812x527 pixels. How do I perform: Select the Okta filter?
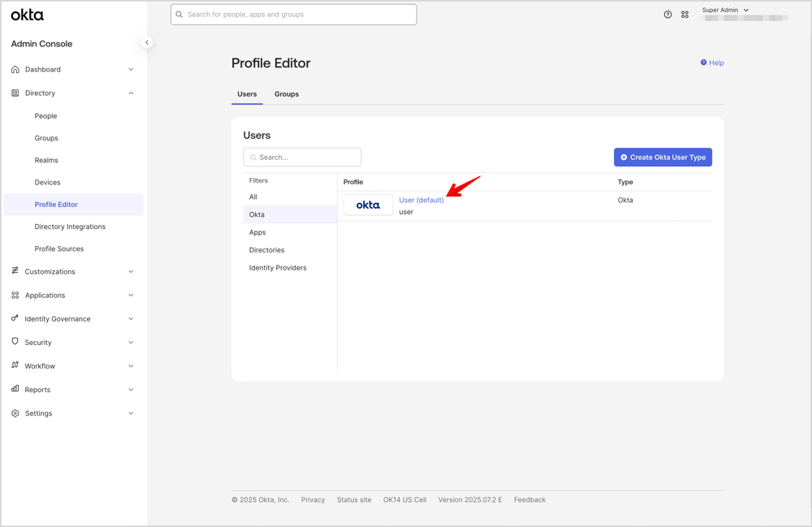[290, 214]
